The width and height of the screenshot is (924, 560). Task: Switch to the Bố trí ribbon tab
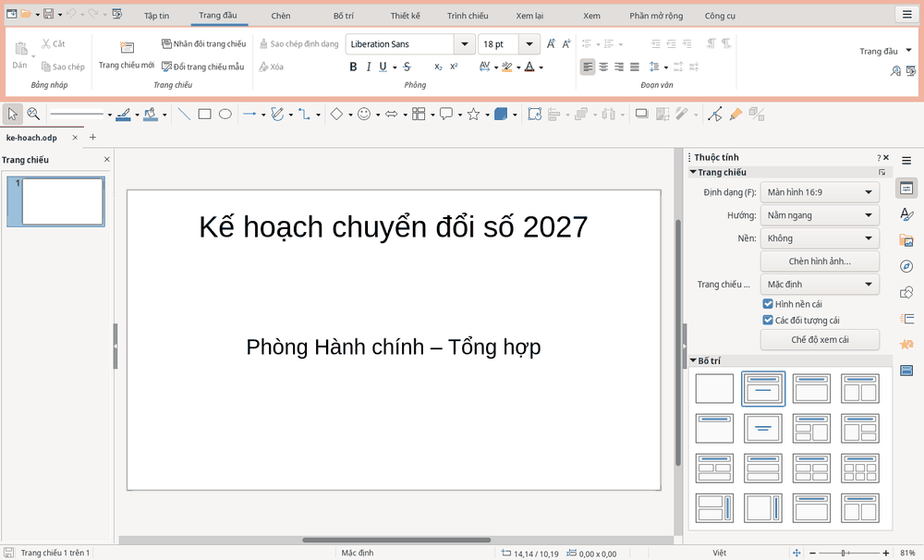pyautogui.click(x=344, y=16)
